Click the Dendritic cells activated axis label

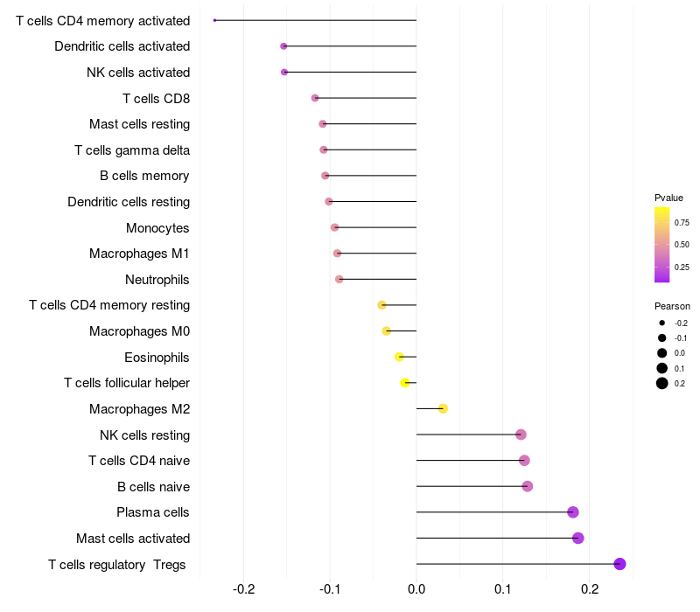tap(122, 46)
